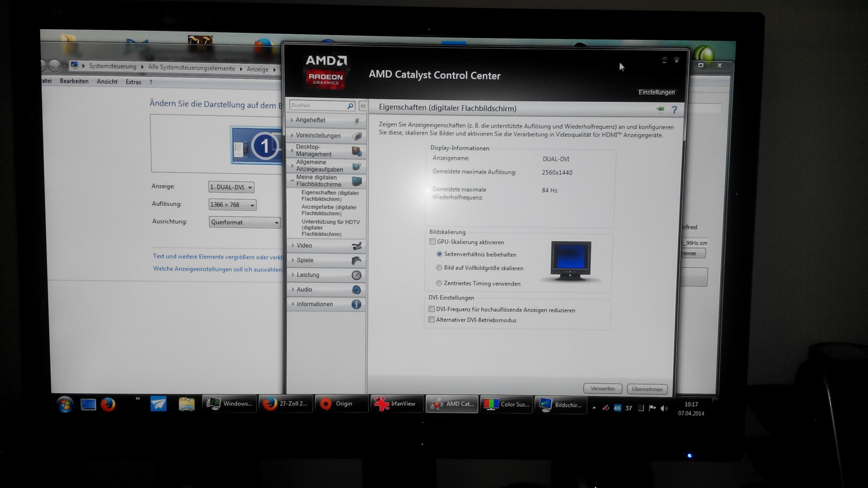
Task: Enable GPU-Skalierung aktivieren checkbox
Action: (x=433, y=242)
